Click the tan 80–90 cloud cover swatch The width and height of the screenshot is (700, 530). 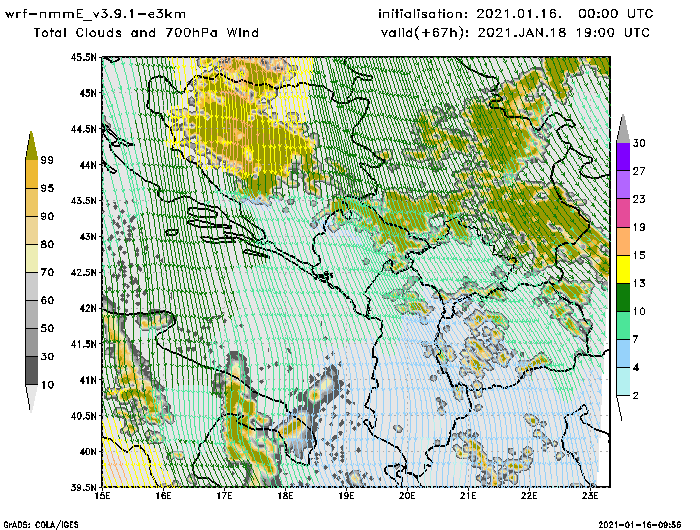pyautogui.click(x=32, y=230)
